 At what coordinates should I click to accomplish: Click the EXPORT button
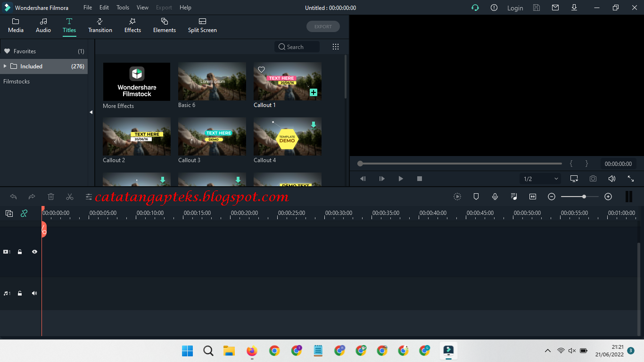[323, 26]
